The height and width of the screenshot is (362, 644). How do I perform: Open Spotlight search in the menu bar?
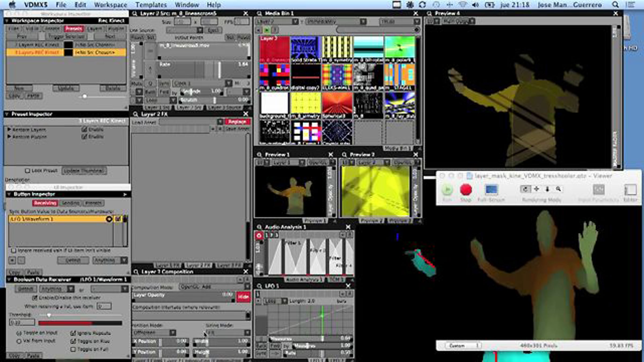click(615, 5)
